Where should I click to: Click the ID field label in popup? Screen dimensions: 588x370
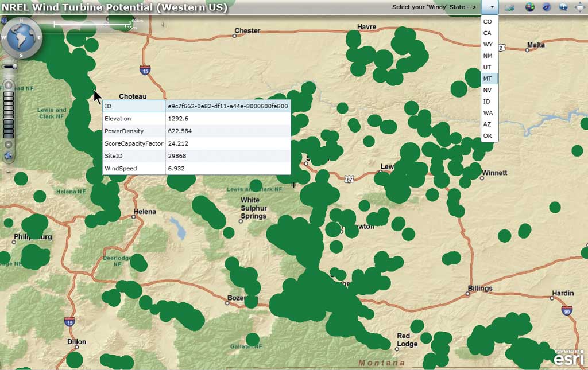click(134, 106)
